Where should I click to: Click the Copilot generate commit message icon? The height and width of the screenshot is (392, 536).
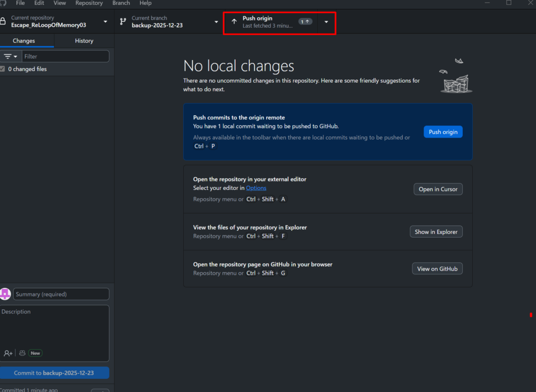[22, 353]
